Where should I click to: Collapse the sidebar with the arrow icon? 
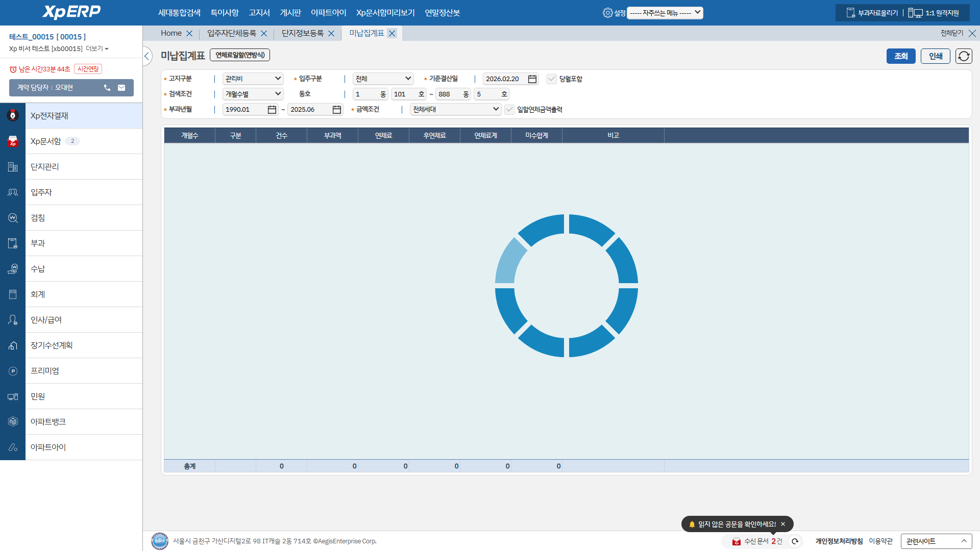tap(147, 56)
